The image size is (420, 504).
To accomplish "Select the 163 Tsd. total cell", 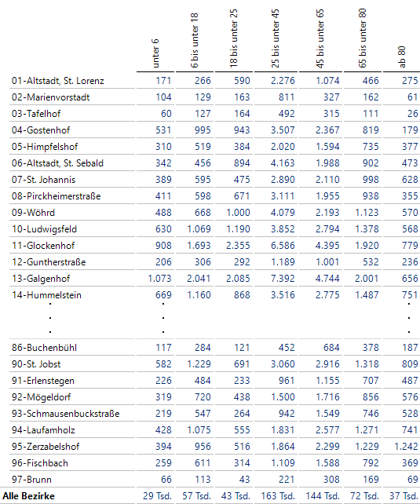I will [x=278, y=496].
